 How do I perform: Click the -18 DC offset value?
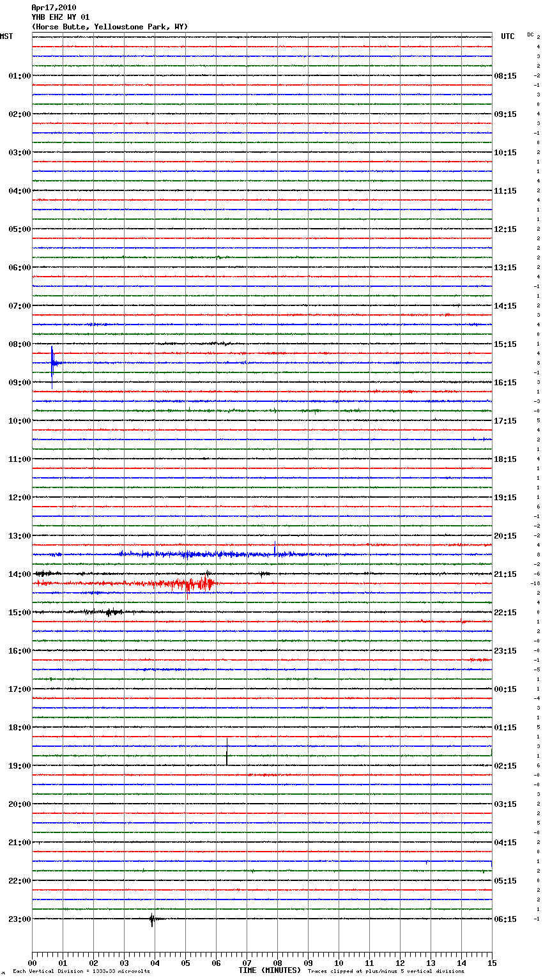[x=535, y=583]
